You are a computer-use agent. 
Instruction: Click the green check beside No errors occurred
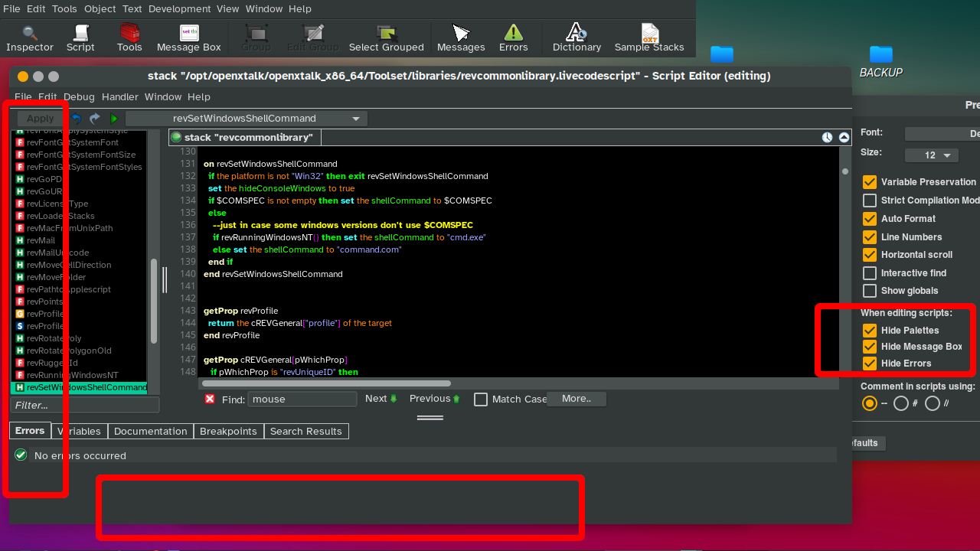point(21,455)
